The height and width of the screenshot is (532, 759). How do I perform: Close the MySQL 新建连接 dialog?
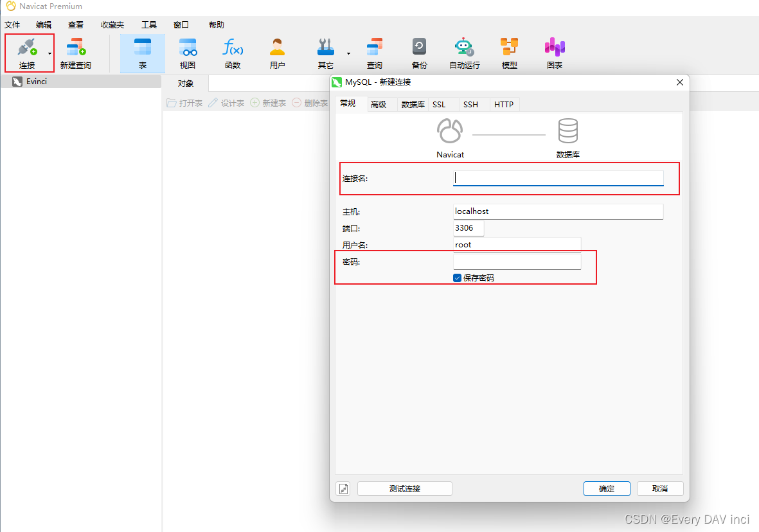click(x=679, y=82)
